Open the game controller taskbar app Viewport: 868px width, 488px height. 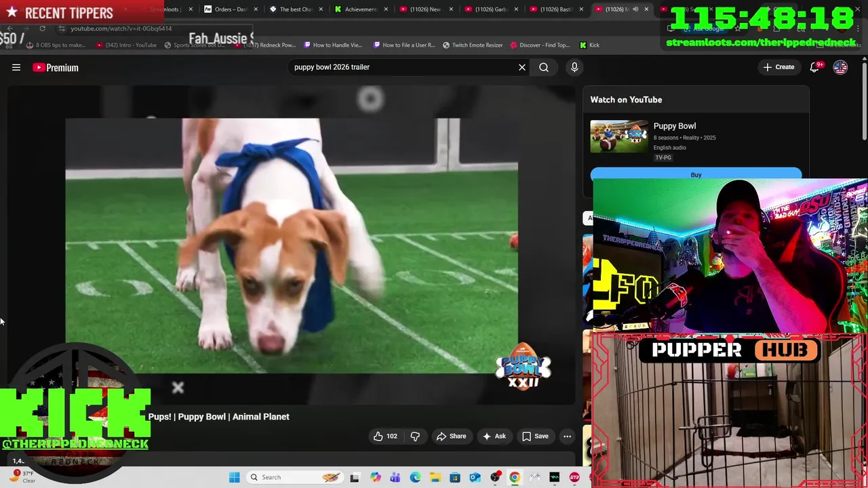click(x=535, y=477)
